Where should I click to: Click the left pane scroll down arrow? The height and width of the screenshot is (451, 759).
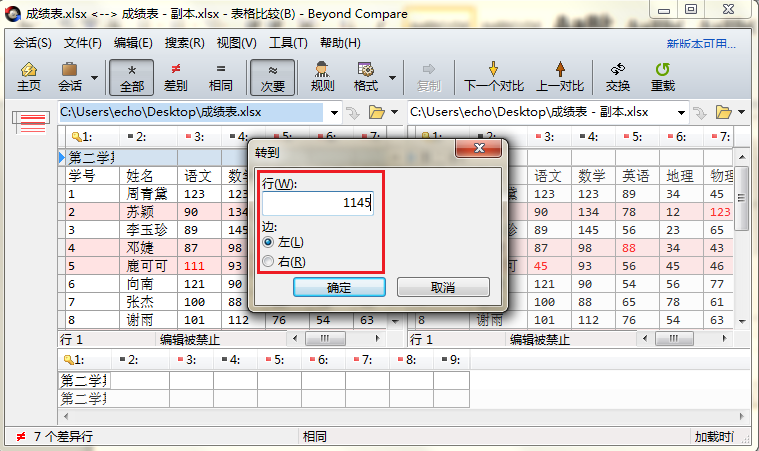click(x=395, y=321)
